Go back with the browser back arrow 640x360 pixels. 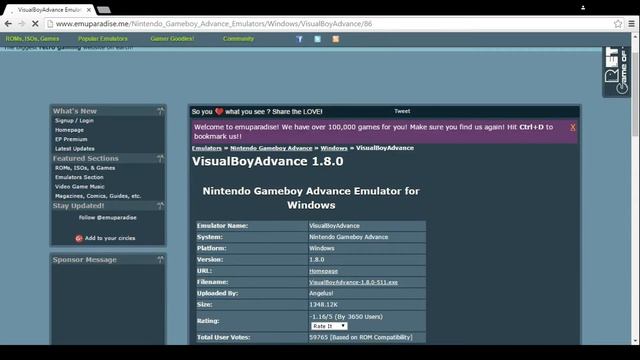(8, 24)
